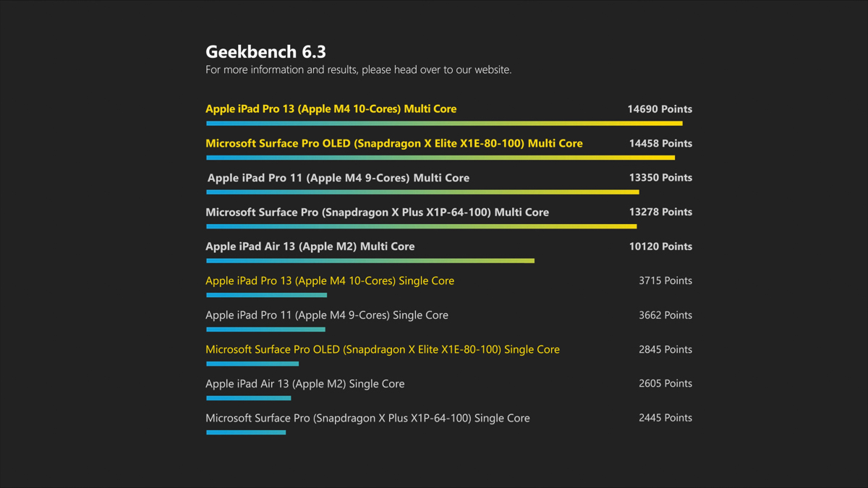Image resolution: width=868 pixels, height=488 pixels.
Task: Click Surface Pro OLED X Elite Single Core label
Action: [x=382, y=349]
